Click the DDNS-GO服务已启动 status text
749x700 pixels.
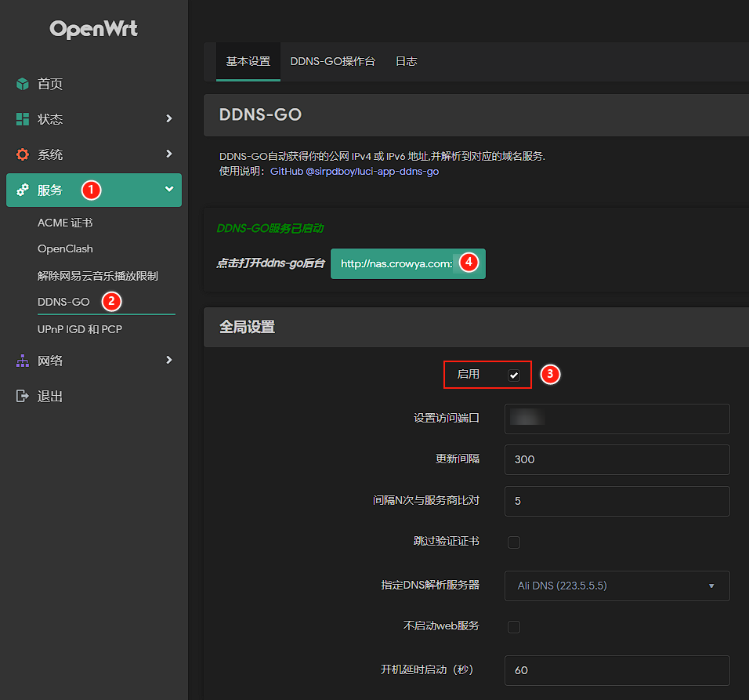[x=270, y=228]
